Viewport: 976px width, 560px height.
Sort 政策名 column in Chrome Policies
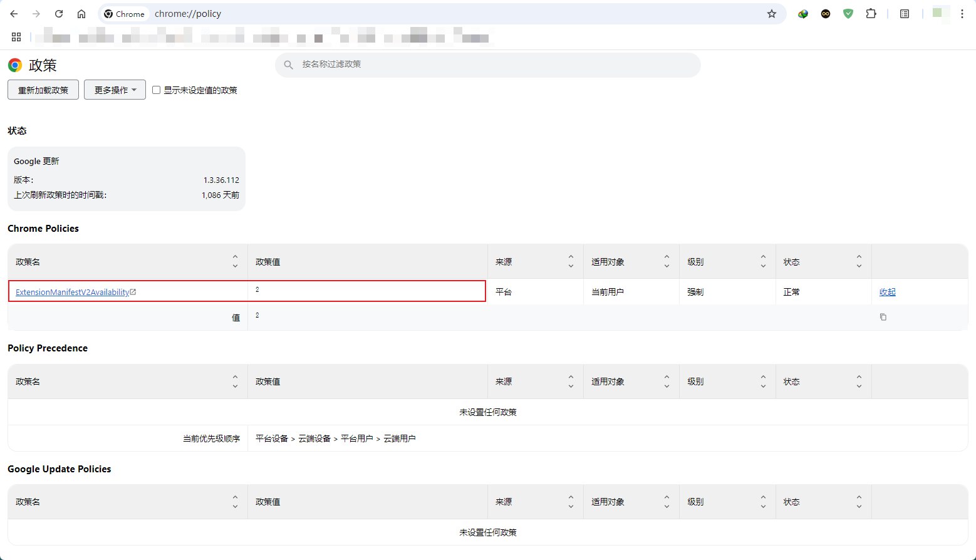235,261
